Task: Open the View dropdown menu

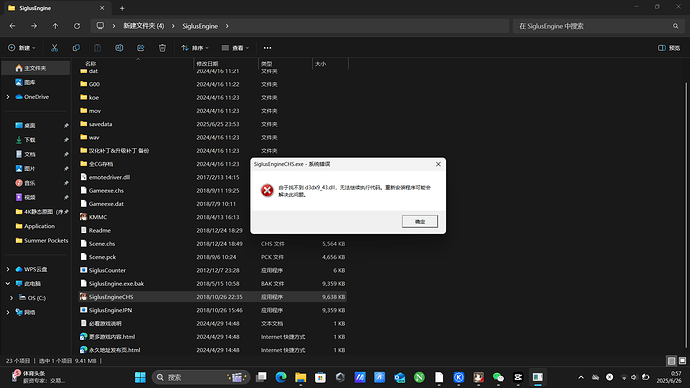Action: click(x=235, y=48)
